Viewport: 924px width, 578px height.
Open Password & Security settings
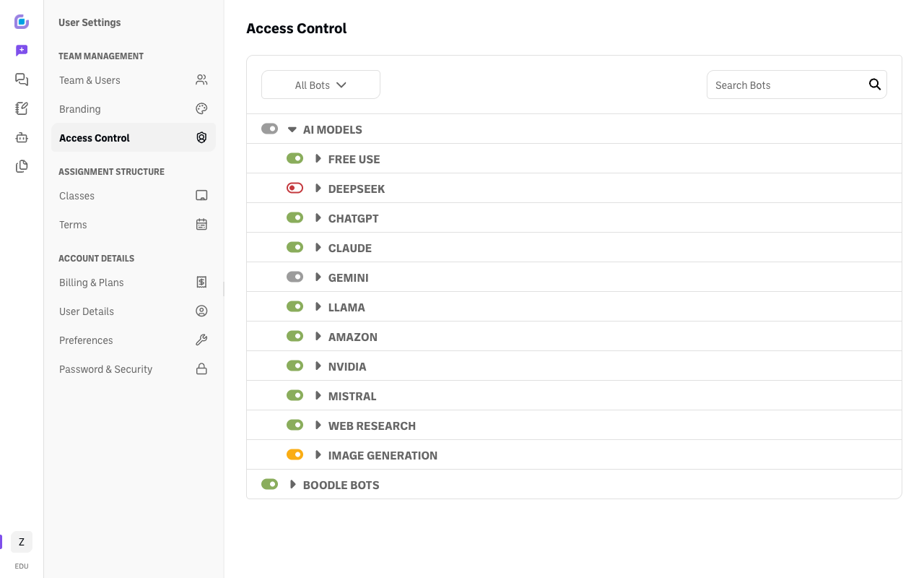134,368
